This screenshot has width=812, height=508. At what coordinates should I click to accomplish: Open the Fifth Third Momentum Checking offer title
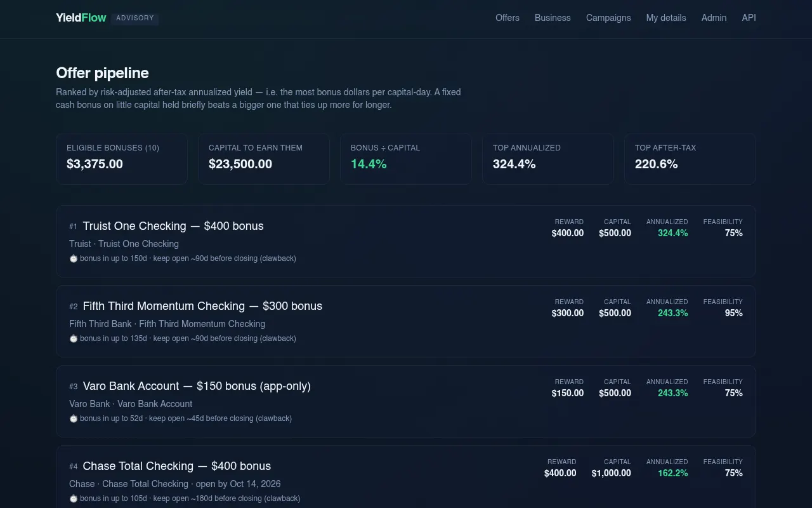click(x=202, y=306)
